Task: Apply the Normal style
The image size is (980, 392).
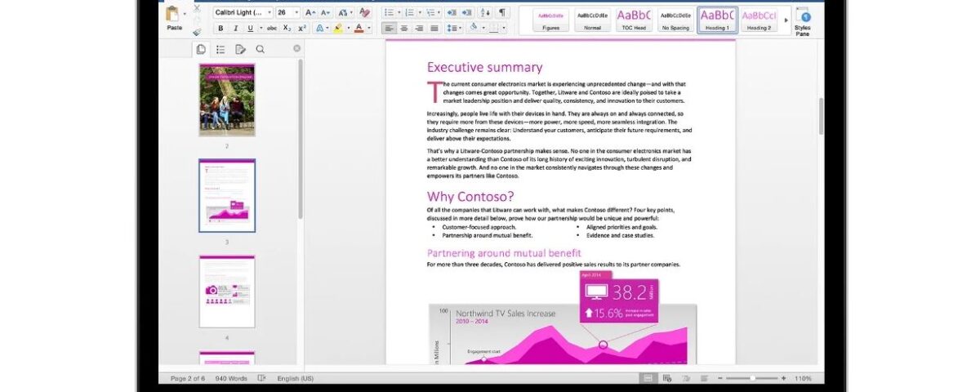Action: pos(592,20)
